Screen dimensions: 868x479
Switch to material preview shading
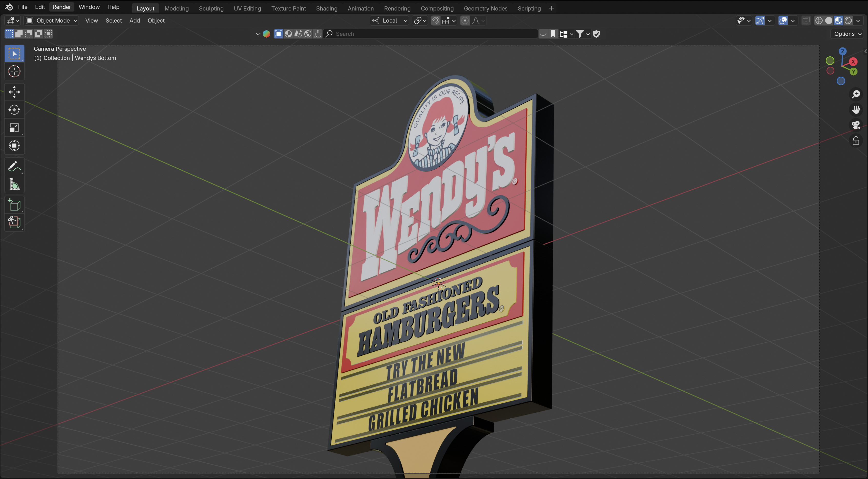tap(838, 21)
